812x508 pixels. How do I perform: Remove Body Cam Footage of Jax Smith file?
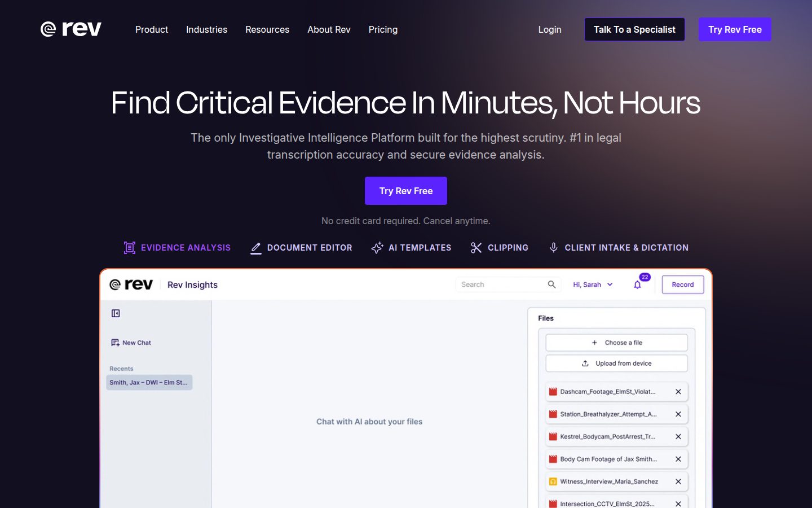click(678, 459)
